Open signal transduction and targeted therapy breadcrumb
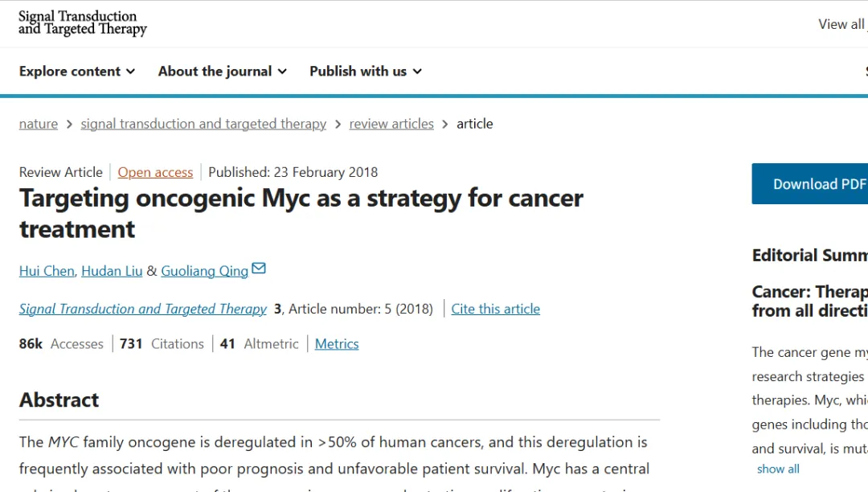The image size is (868, 492). tap(203, 124)
